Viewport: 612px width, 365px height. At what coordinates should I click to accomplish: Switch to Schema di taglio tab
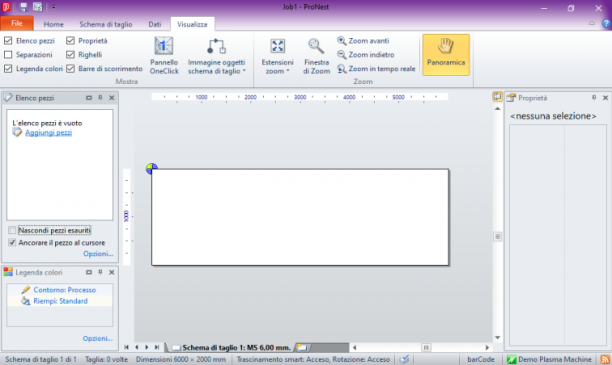click(x=106, y=24)
